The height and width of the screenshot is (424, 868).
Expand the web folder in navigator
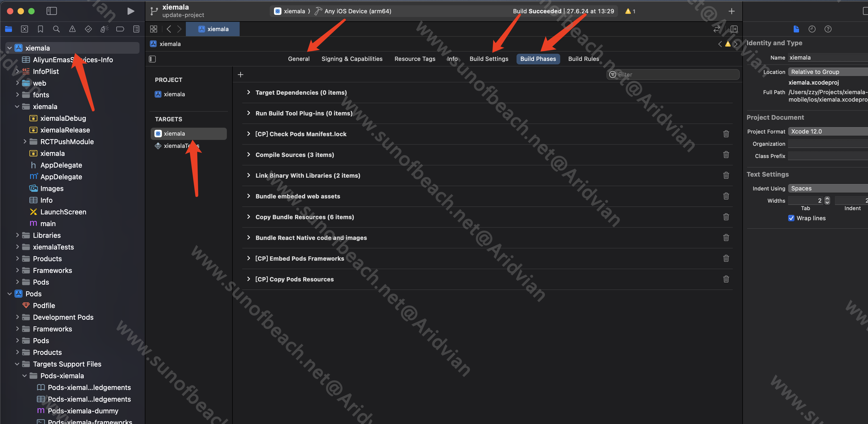click(x=18, y=83)
